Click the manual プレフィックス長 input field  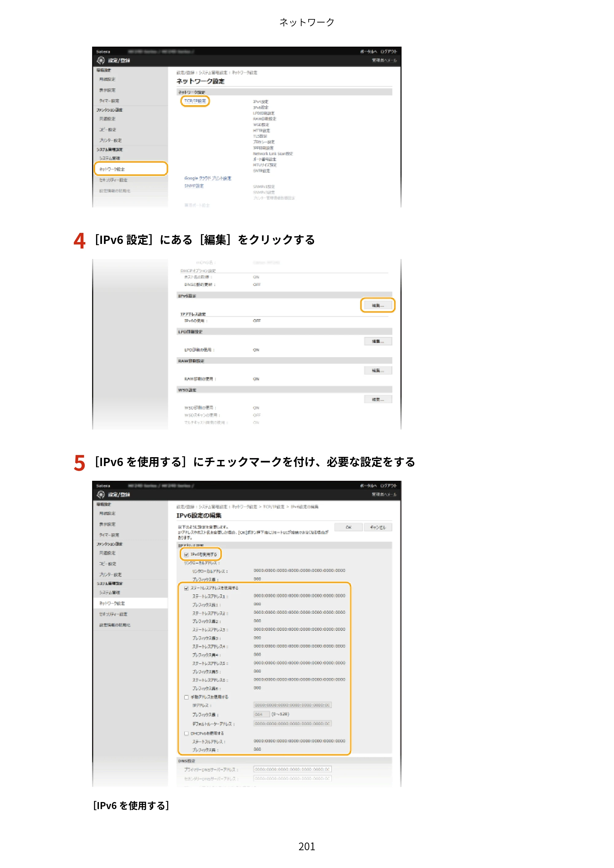(262, 714)
